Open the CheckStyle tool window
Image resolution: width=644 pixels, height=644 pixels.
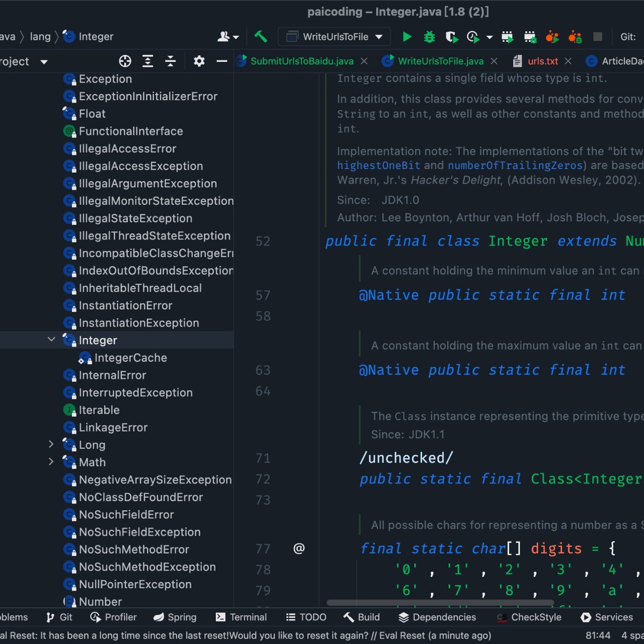click(x=529, y=617)
